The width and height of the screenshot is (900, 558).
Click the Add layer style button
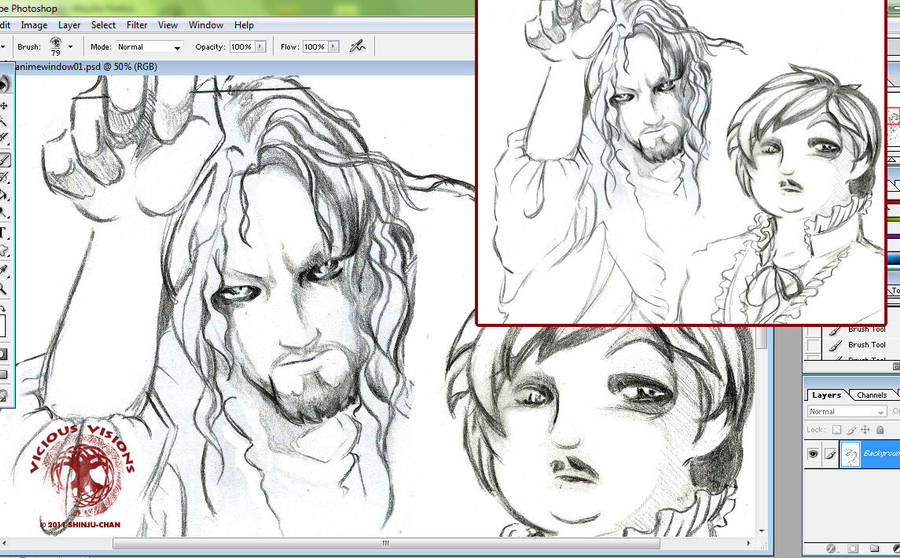pyautogui.click(x=831, y=548)
